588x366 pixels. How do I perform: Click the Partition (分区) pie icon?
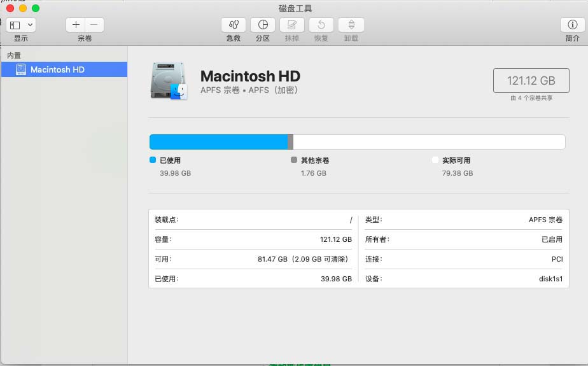[x=263, y=25]
